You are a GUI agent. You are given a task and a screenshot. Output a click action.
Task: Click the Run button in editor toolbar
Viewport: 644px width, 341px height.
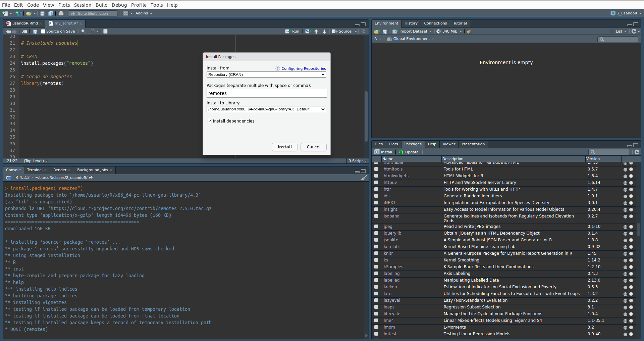(292, 31)
